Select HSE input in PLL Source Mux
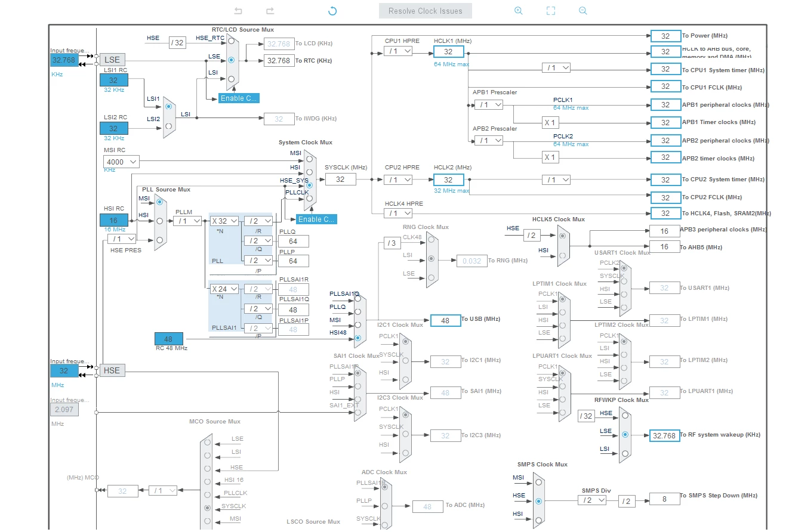The image size is (789, 532). [x=159, y=240]
